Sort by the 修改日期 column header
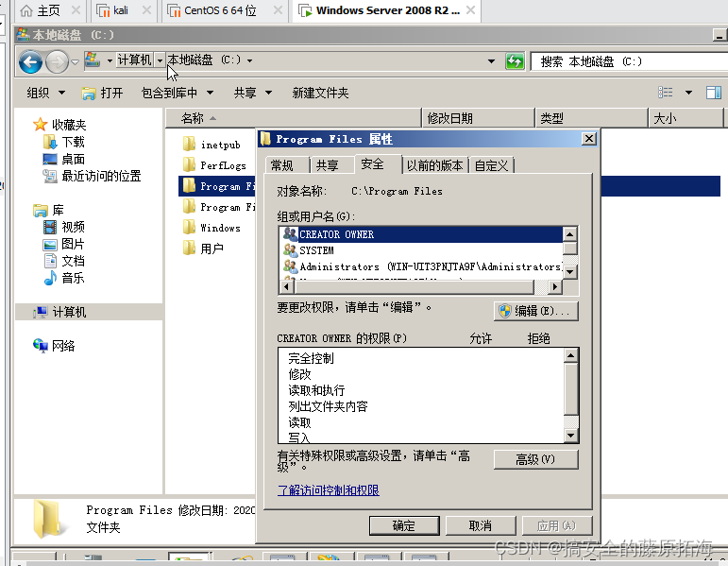The width and height of the screenshot is (728, 566). coord(478,118)
